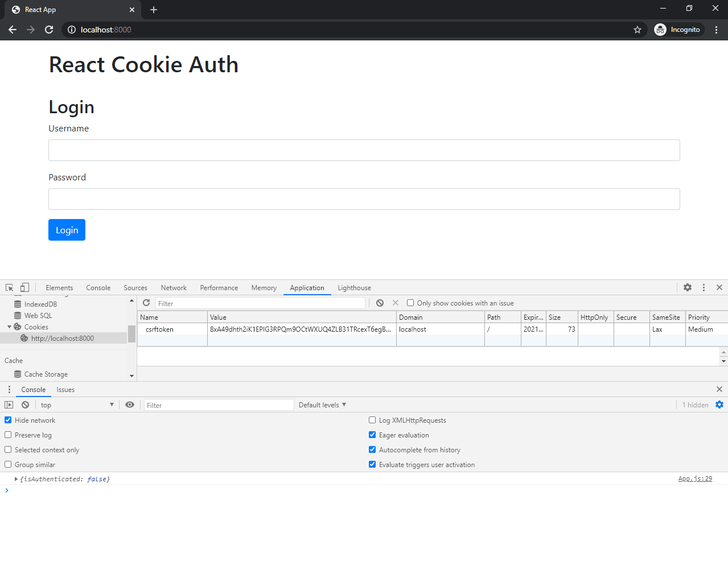Toggle the device toolbar icon
The height and width of the screenshot is (582, 728).
(x=23, y=287)
